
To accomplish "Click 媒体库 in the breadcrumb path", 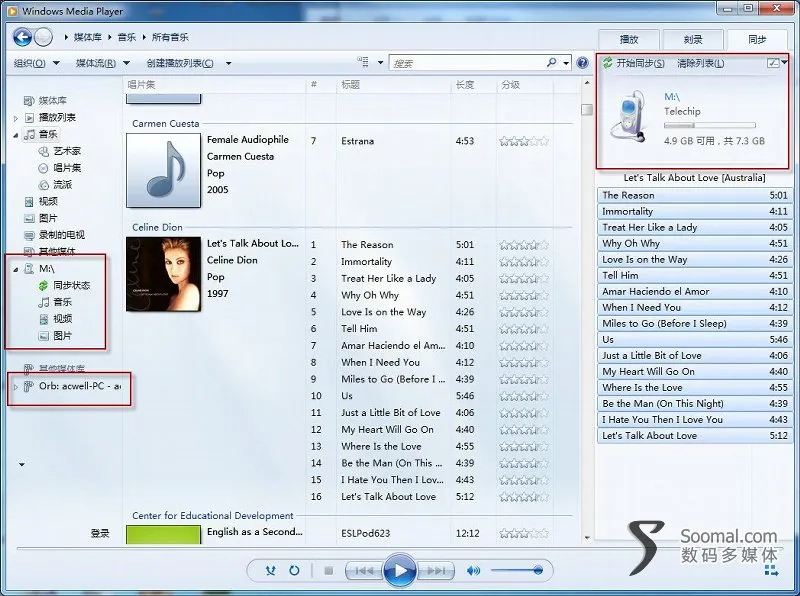I will pos(88,37).
